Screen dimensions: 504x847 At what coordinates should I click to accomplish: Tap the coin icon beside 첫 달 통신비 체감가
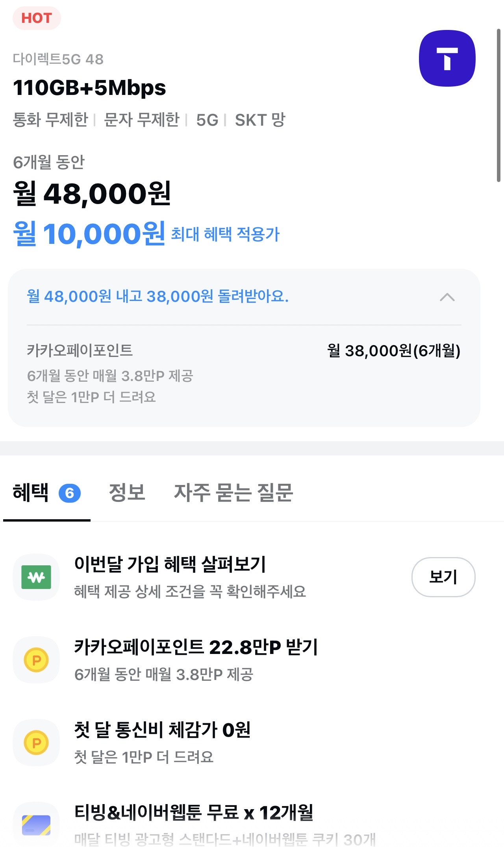pos(36,743)
